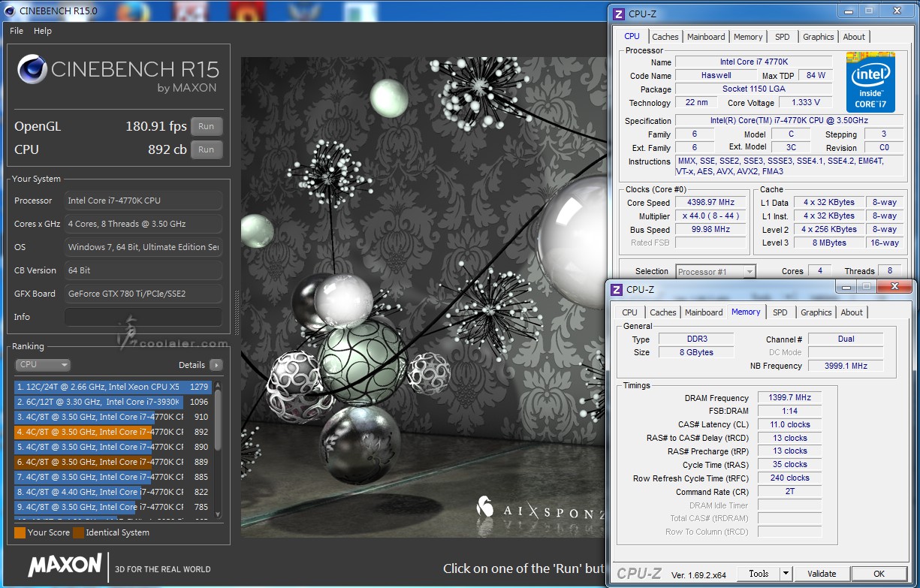
Task: Click the NB Frequency 3999.1 MHz value
Action: click(846, 366)
